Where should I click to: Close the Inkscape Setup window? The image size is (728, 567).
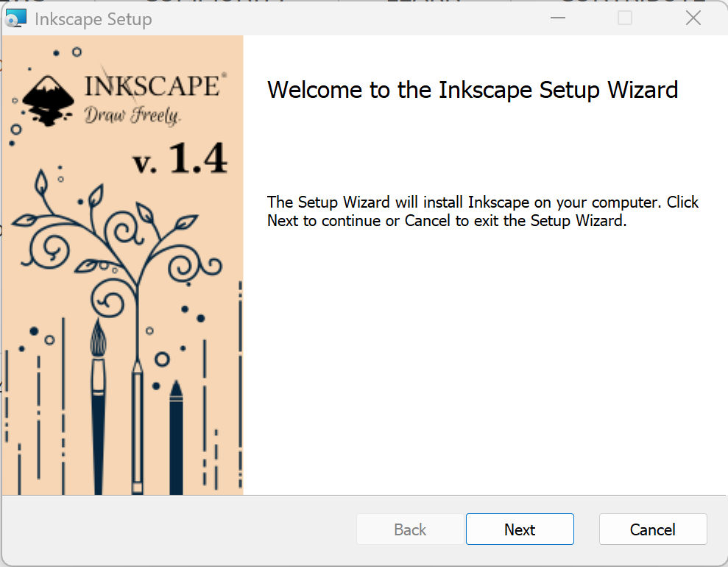coord(693,18)
